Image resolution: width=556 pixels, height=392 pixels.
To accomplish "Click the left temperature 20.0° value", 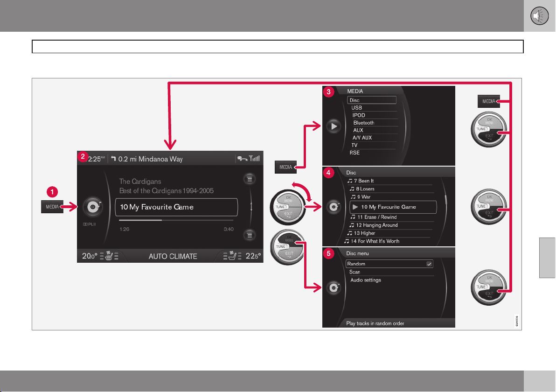I will (x=90, y=256).
